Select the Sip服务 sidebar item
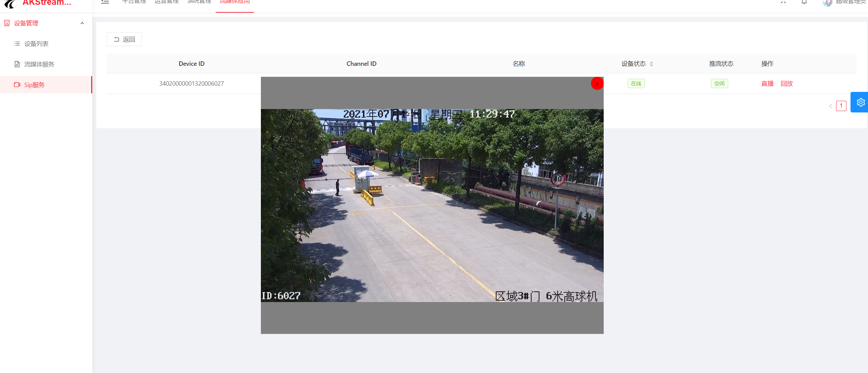 34,85
